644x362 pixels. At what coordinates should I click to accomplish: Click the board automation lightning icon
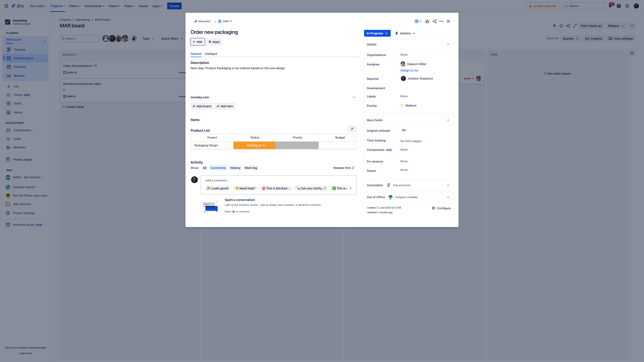tap(554, 26)
